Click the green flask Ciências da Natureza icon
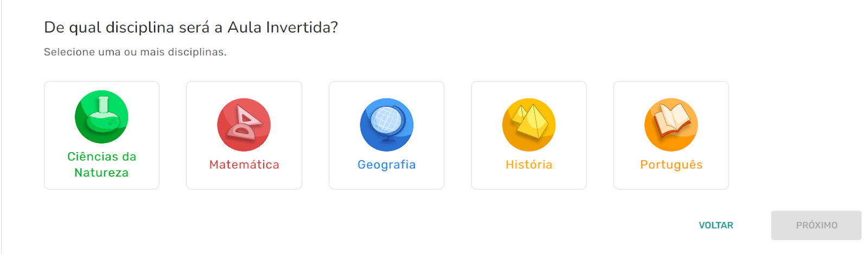This screenshot has width=868, height=254. [101, 117]
